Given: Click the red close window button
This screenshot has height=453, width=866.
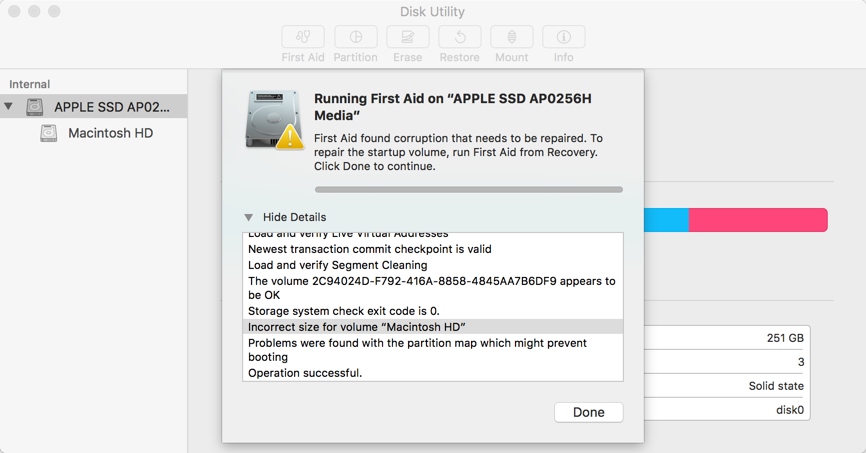Looking at the screenshot, I should pyautogui.click(x=14, y=12).
